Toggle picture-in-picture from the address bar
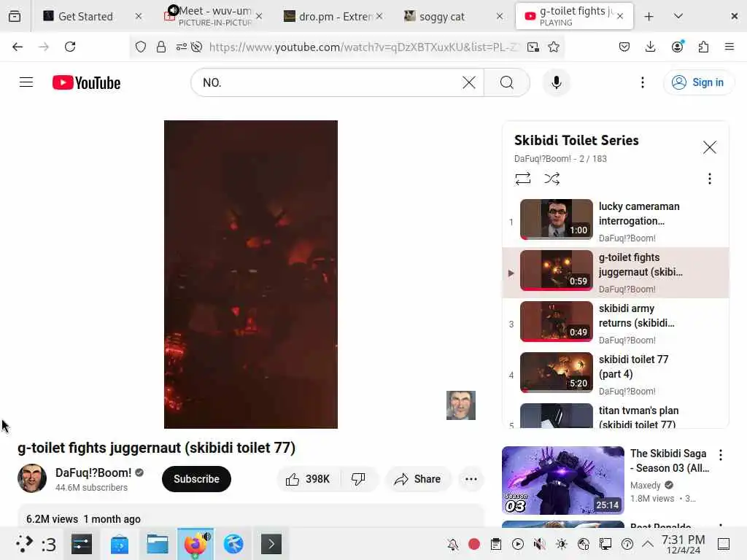747x560 pixels. pyautogui.click(x=533, y=47)
